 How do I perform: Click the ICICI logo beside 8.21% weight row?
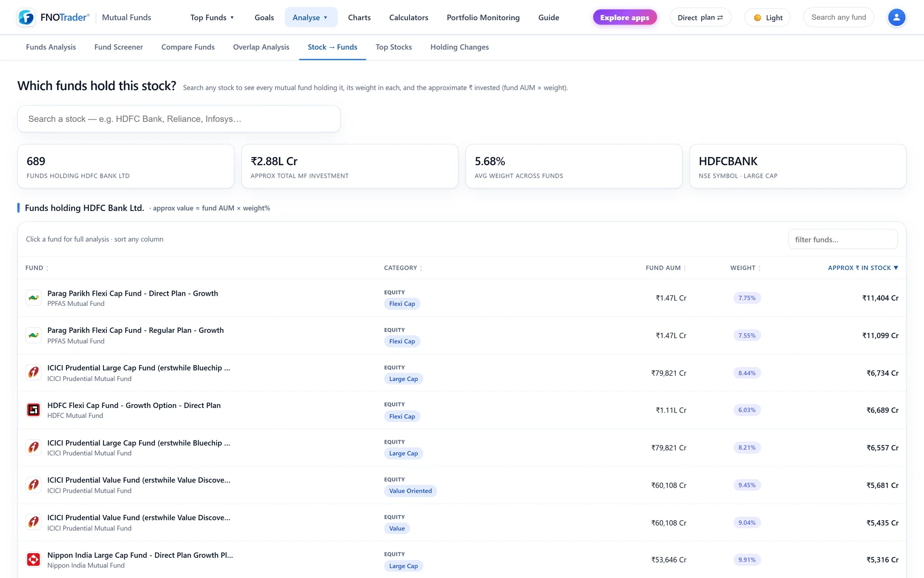click(33, 447)
